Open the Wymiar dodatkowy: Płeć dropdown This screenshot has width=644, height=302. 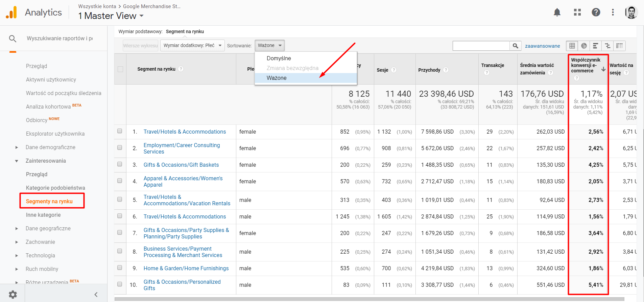click(192, 46)
